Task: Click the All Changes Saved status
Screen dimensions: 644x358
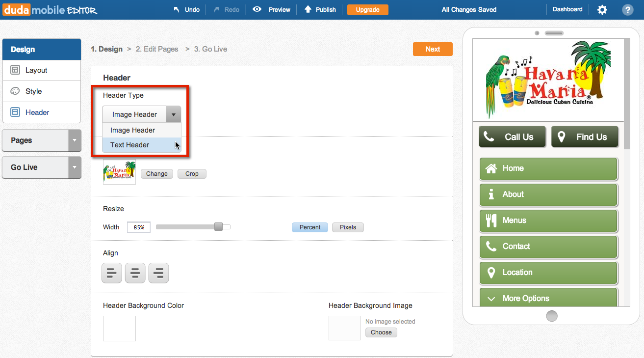Action: tap(469, 9)
